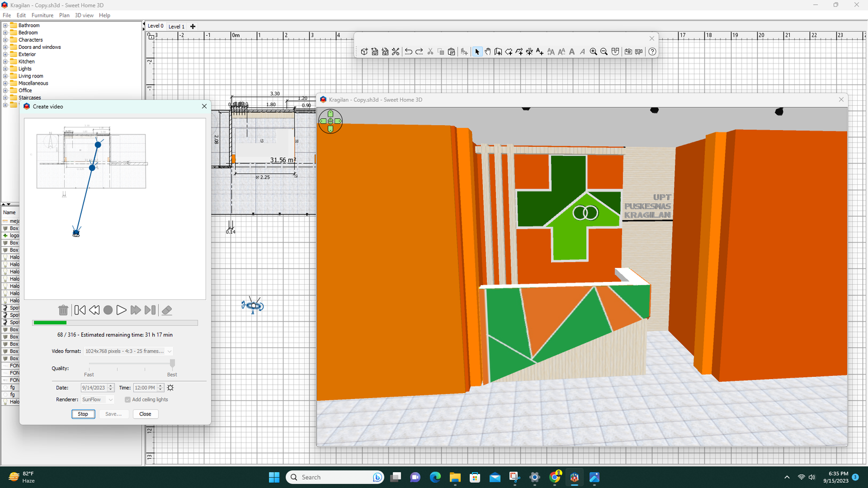
Task: Click the Close button in Create video
Action: point(145,414)
